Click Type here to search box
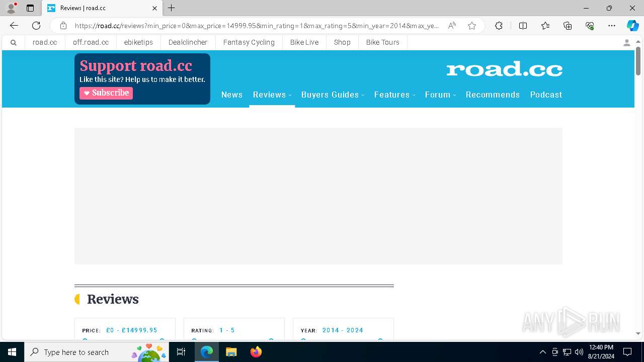The width and height of the screenshot is (644, 362). (x=96, y=352)
